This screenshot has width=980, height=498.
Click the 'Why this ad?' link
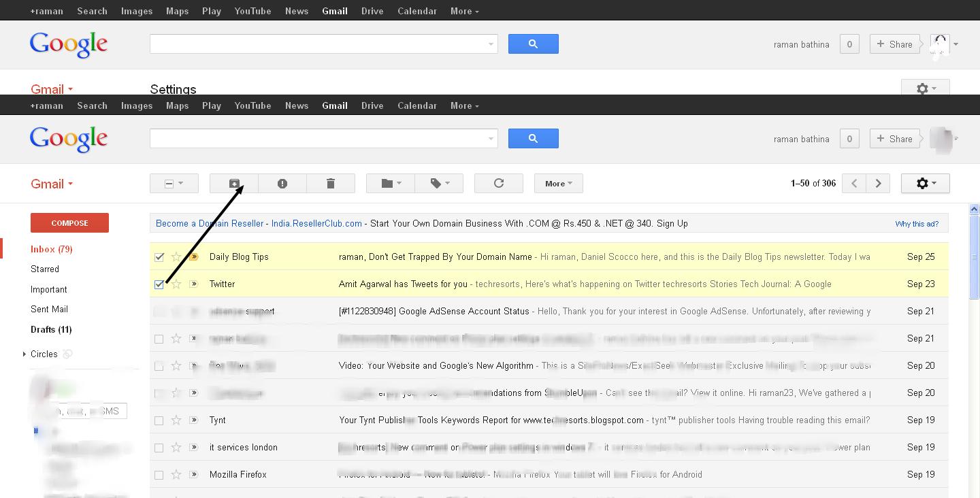tap(917, 224)
